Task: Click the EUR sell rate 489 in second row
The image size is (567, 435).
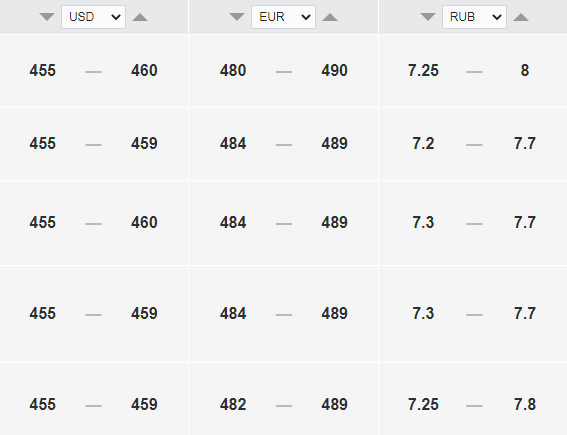Action: click(334, 144)
